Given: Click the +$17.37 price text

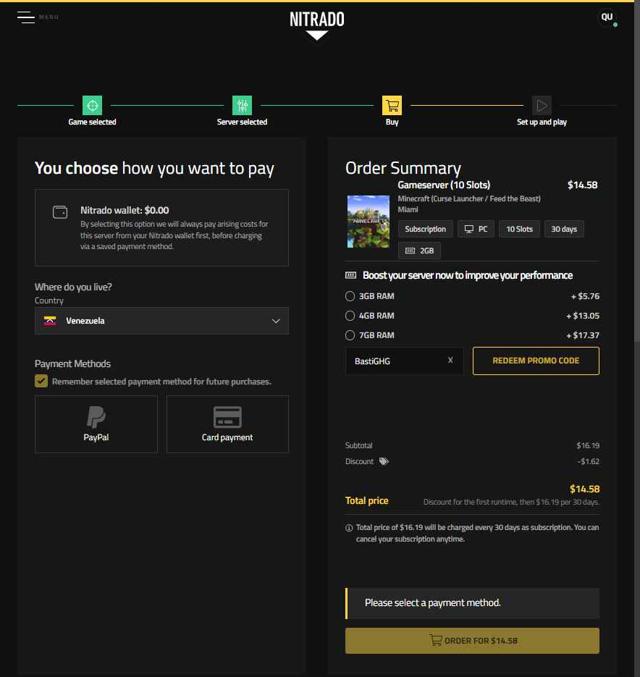Looking at the screenshot, I should point(583,335).
